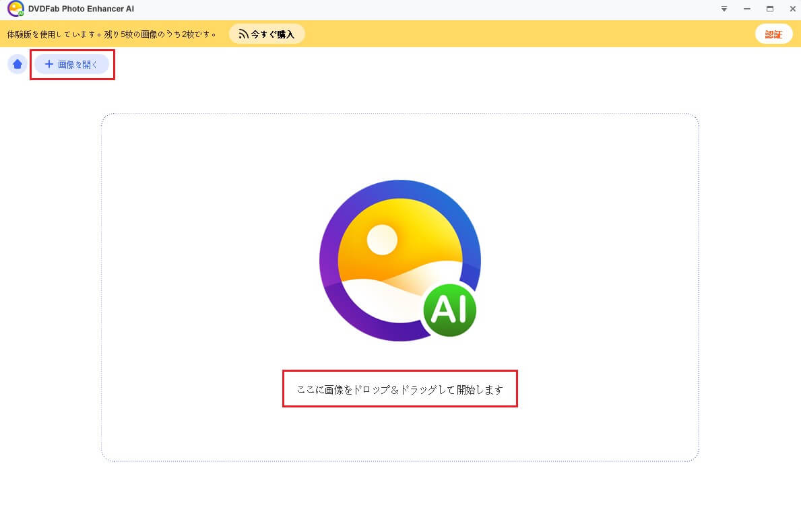The width and height of the screenshot is (801, 532).
Task: Close the DVDFab Photo Enhancer AI window
Action: click(792, 9)
